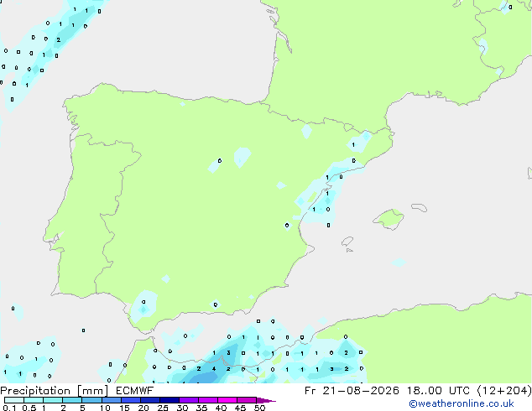Click the '10' legend scale value

click(x=105, y=408)
